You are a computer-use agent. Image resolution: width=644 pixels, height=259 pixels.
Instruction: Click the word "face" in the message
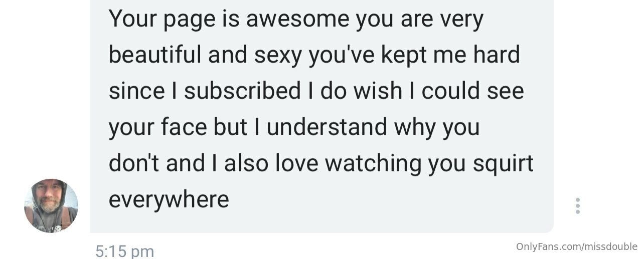click(x=184, y=127)
